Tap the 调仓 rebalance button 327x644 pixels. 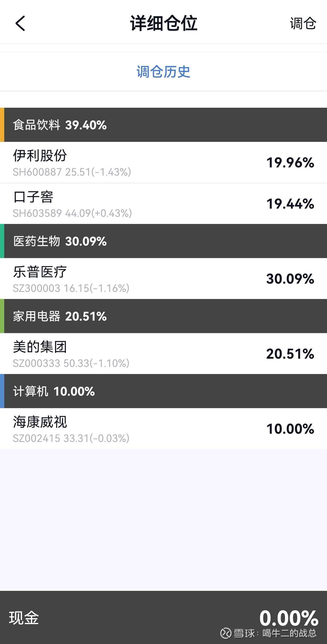[303, 23]
